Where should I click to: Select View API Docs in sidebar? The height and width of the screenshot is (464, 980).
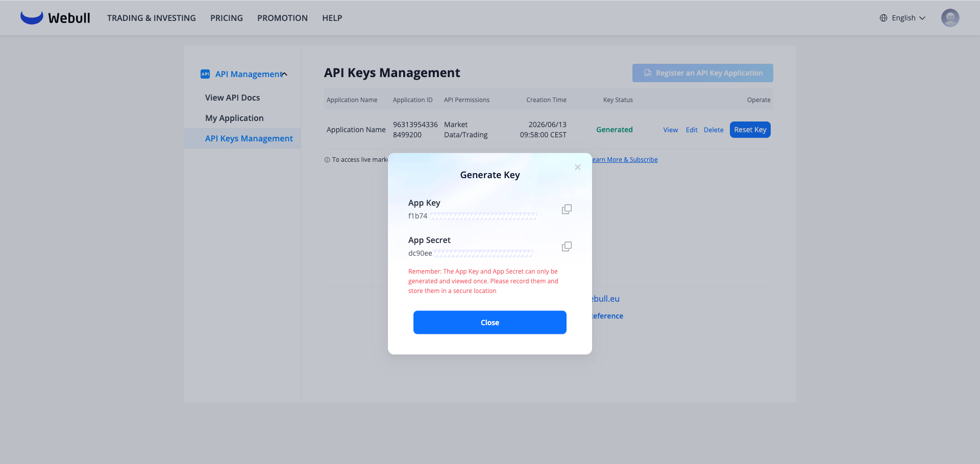click(233, 97)
